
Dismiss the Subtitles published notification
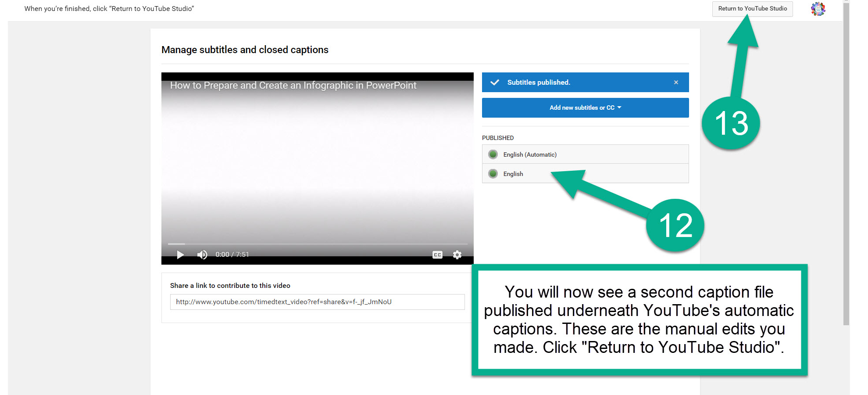(x=676, y=83)
